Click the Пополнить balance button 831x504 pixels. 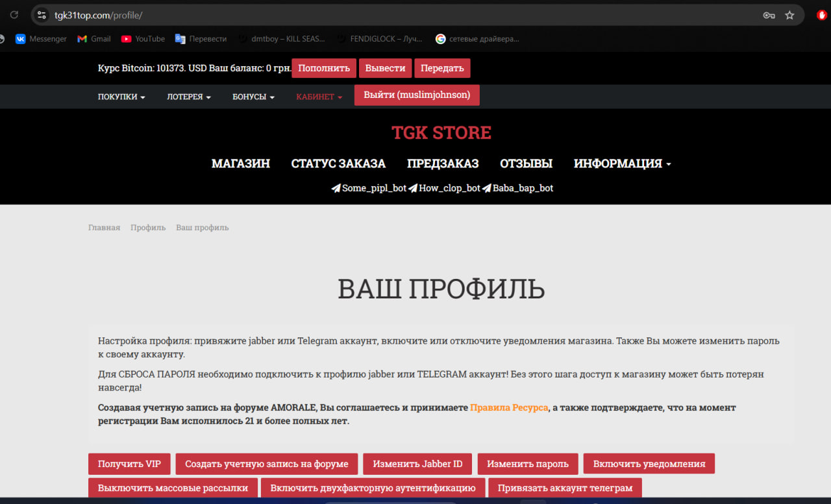324,68
